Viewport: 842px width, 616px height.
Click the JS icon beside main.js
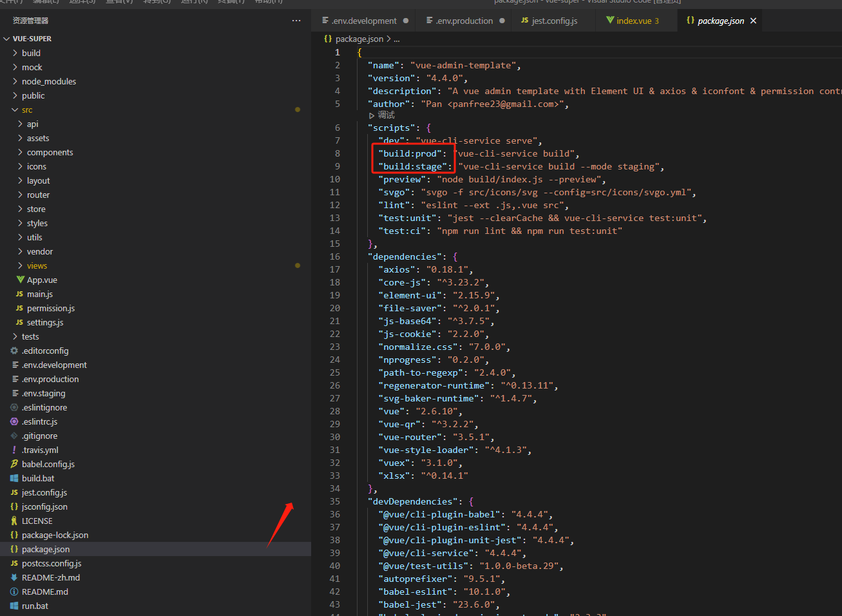point(19,294)
